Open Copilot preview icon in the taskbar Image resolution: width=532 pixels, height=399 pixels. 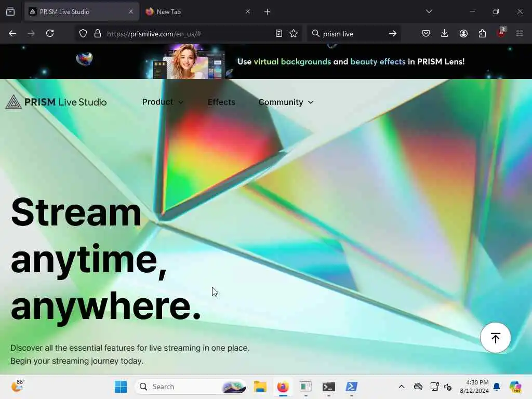(x=515, y=387)
